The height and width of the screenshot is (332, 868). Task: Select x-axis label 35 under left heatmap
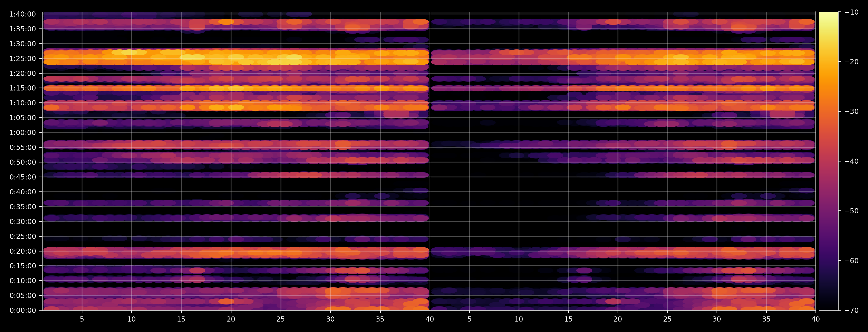point(380,319)
